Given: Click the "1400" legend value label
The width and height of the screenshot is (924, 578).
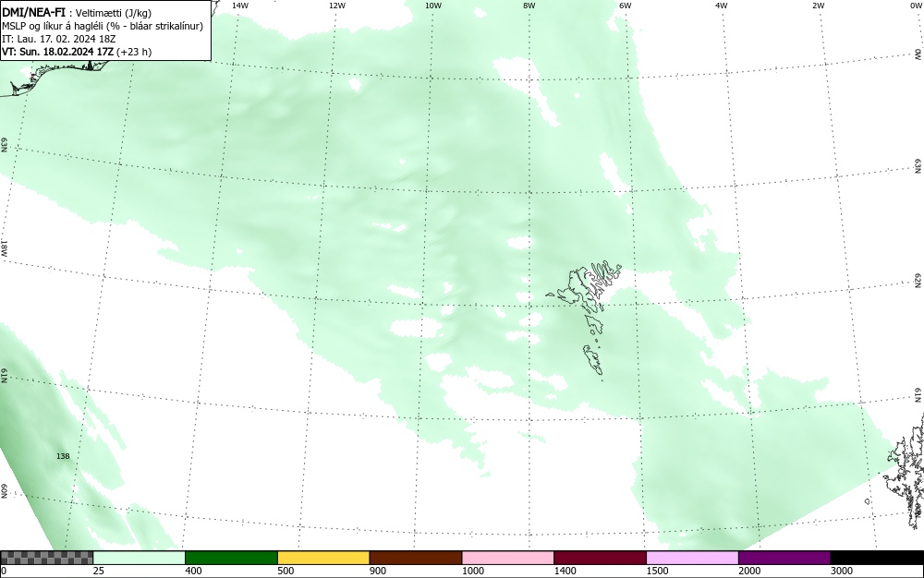Looking at the screenshot, I should coord(565,571).
